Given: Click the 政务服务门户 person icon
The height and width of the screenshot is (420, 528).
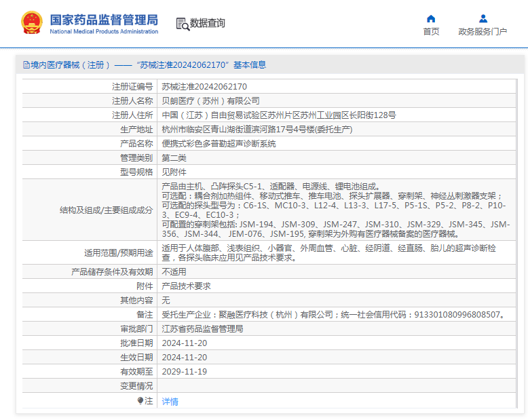Looking at the screenshot, I should [483, 18].
